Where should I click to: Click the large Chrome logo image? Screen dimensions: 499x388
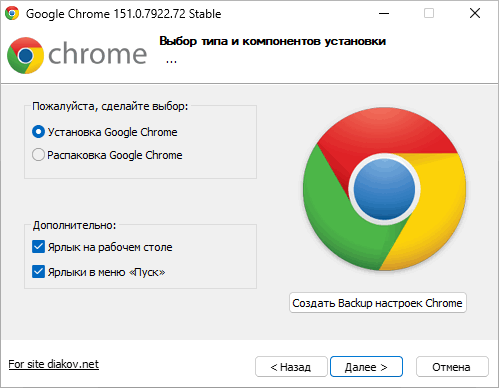pyautogui.click(x=384, y=189)
